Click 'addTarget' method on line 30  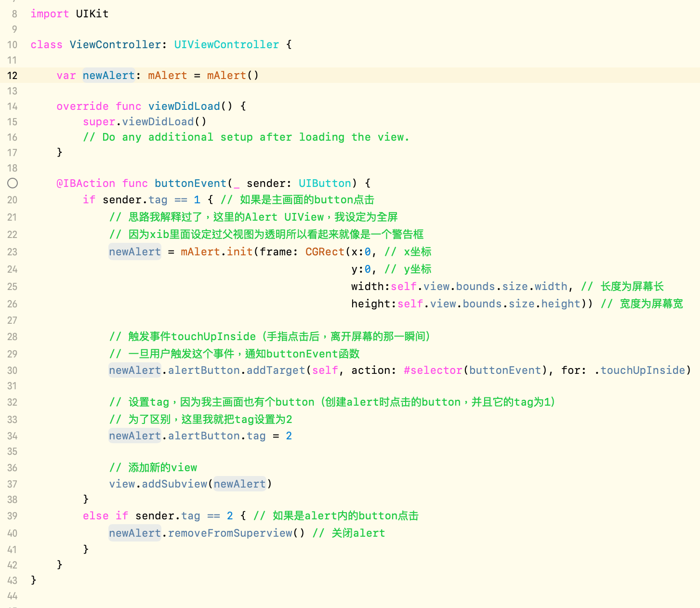click(276, 370)
